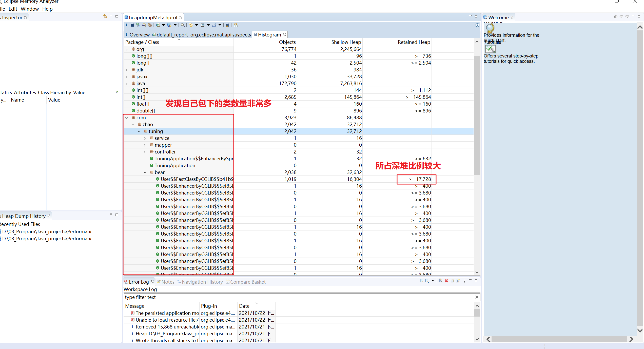
Task: Open the overview info pane icon
Action: [126, 25]
